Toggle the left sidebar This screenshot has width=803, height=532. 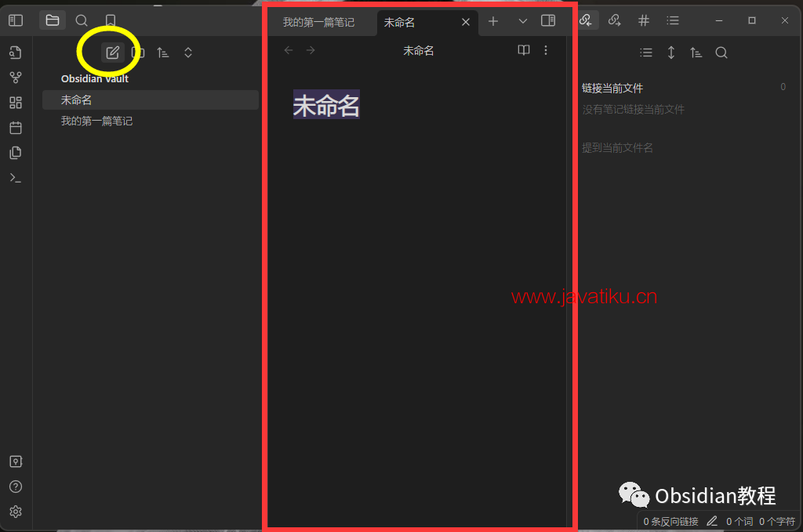[16, 20]
